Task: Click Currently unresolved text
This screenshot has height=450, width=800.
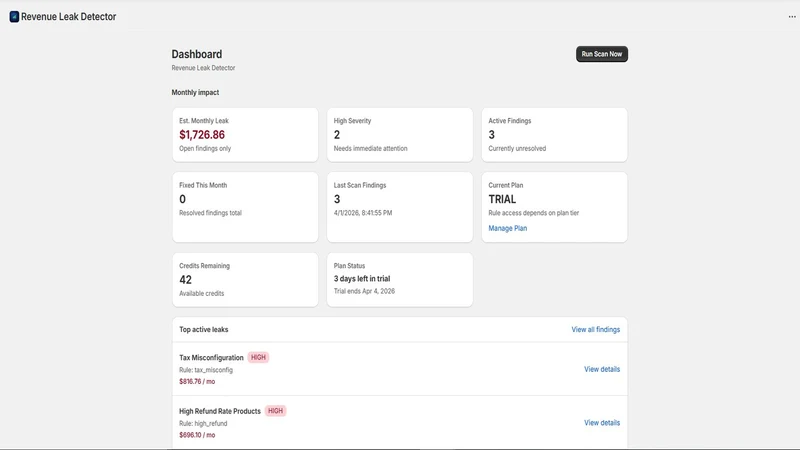Action: 517,148
